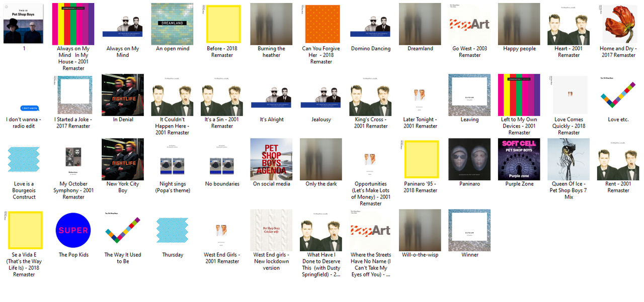
Task: Select "Go West - 2003 Remaster" PopArt cover
Action: 469,24
